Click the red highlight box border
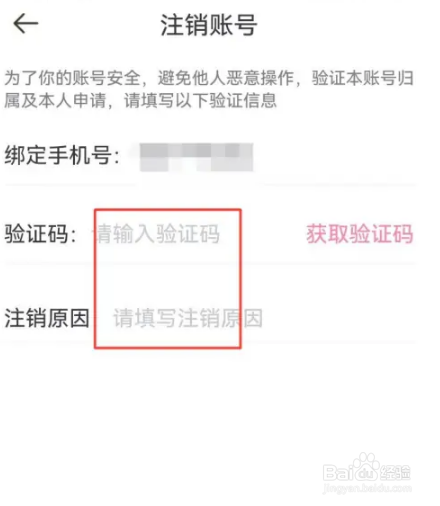440x506 pixels. pos(168,210)
